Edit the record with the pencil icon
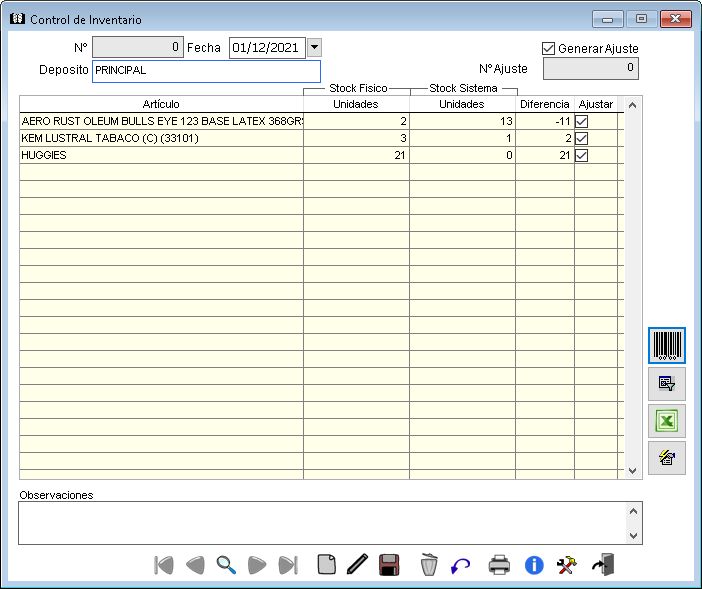 357,565
